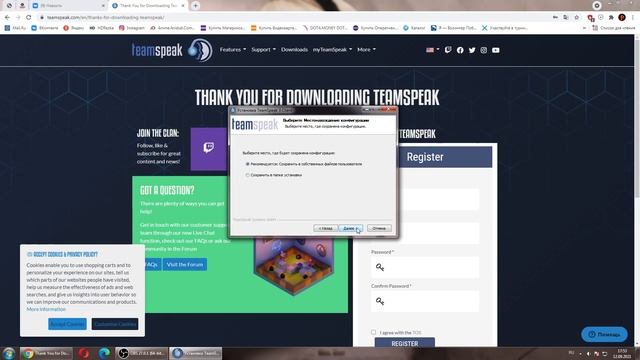Open the HDRezka bookmark
Viewport: 640px width, 360px height.
tap(102, 28)
